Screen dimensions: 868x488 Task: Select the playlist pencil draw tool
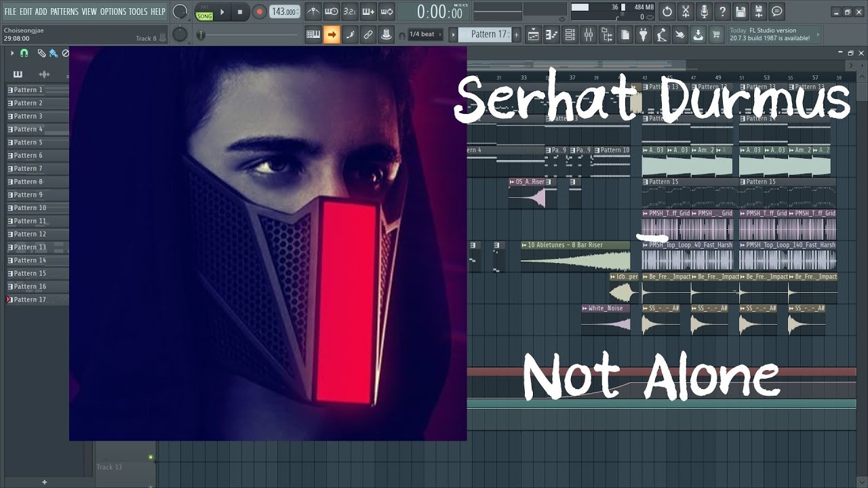[41, 53]
